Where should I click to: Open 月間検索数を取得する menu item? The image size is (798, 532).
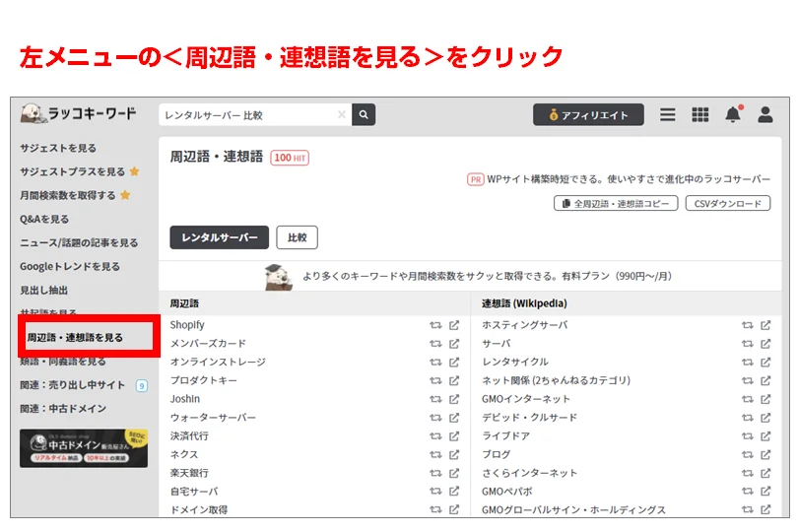(x=68, y=195)
